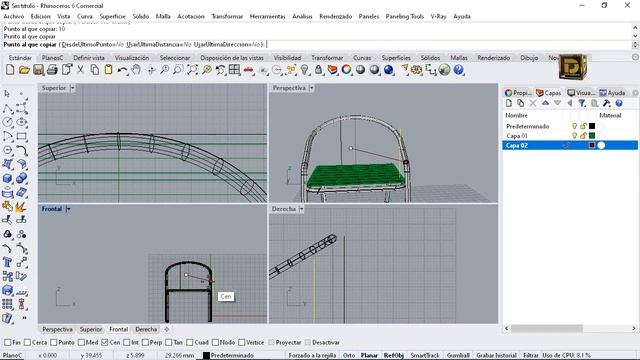Open file with folder icon
Screen dimensions: 640x360
point(24,70)
